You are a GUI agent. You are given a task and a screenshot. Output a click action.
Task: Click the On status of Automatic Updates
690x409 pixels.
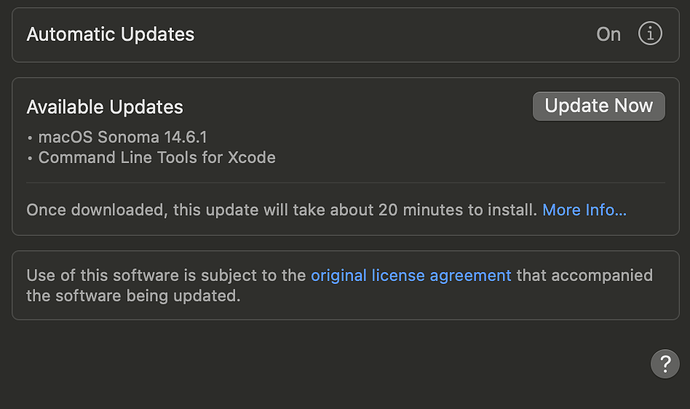[609, 34]
